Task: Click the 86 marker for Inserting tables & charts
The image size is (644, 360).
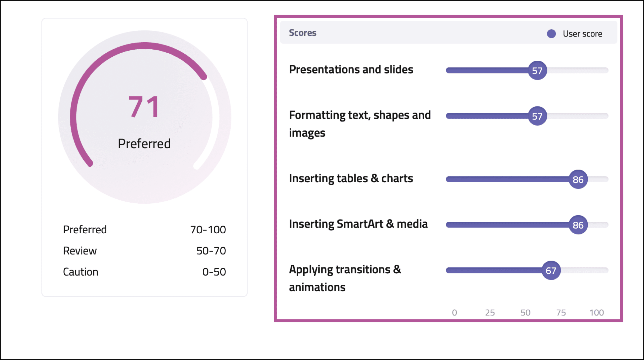Action: [x=578, y=179]
